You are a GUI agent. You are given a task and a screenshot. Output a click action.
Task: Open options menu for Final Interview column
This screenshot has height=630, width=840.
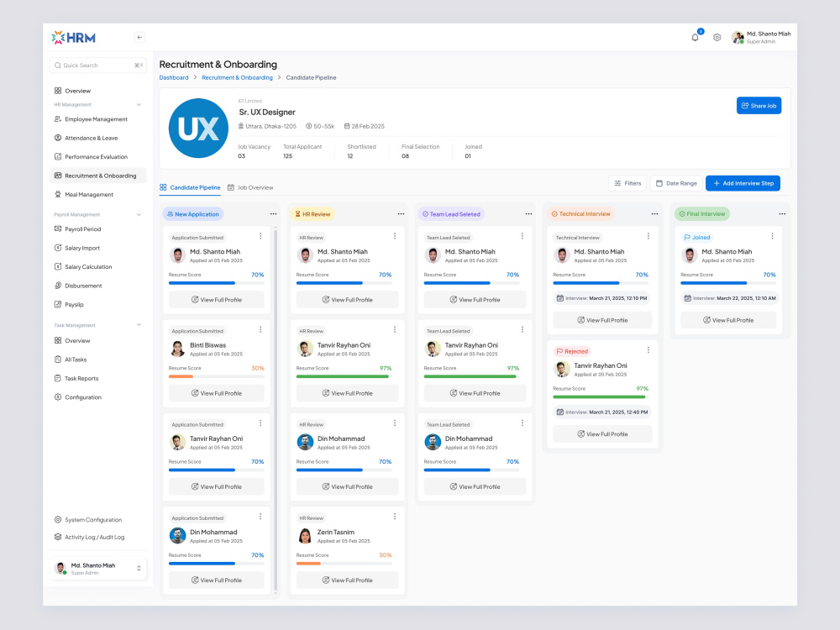point(782,213)
